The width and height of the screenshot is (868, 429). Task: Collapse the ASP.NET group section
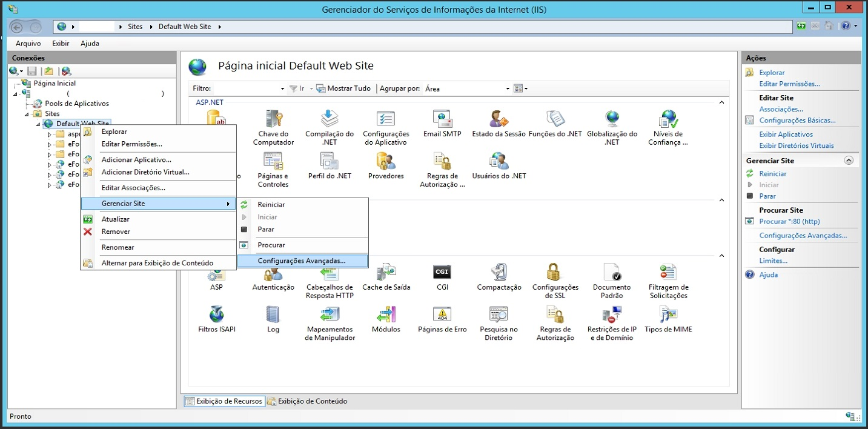click(721, 102)
